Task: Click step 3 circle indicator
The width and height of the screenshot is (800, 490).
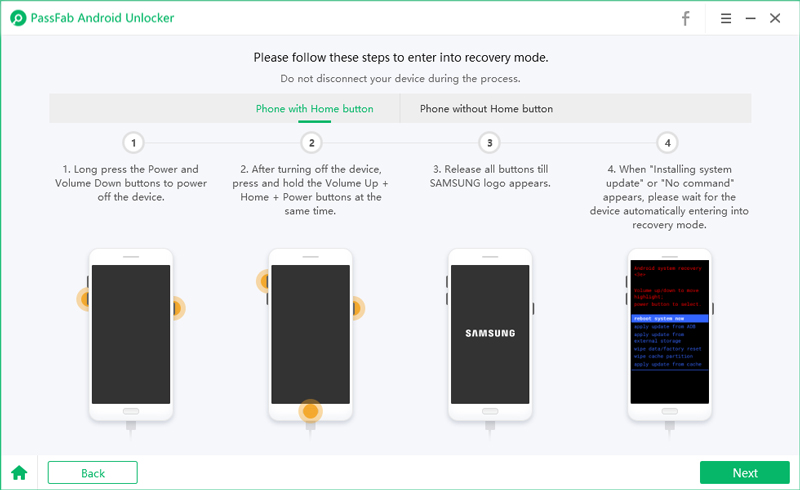Action: tap(490, 143)
